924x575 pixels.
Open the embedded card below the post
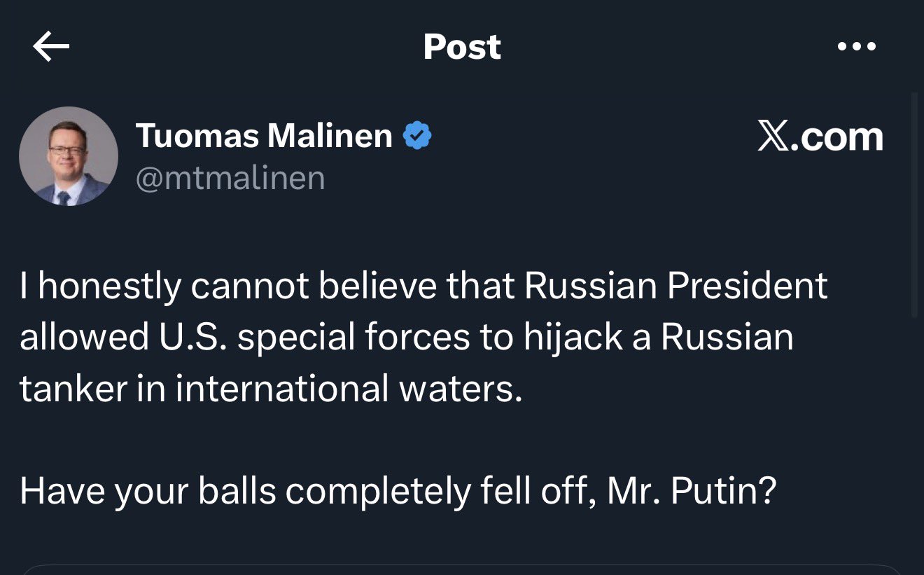click(x=462, y=569)
